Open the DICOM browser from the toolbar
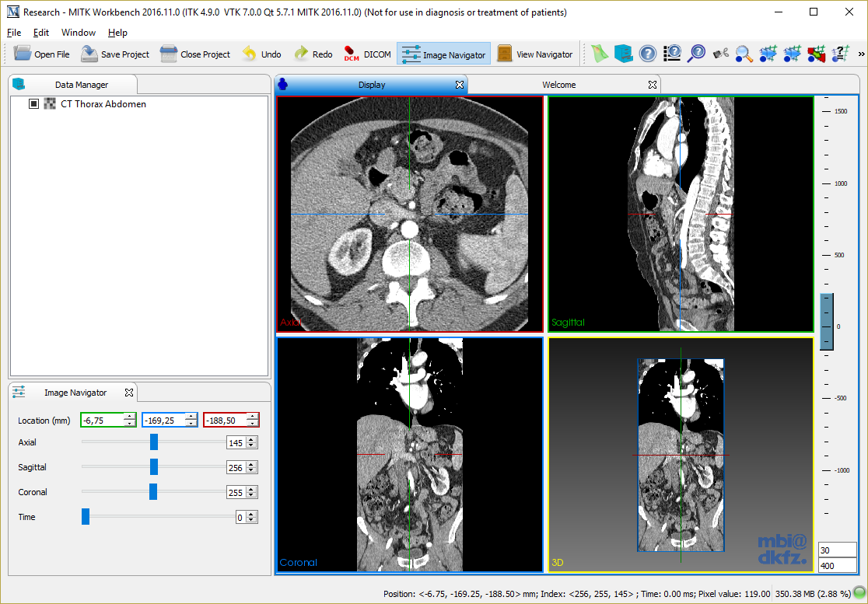The height and width of the screenshot is (604, 868). click(x=367, y=54)
